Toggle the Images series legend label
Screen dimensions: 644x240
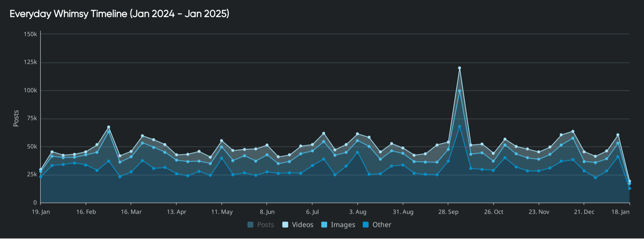[343, 225]
